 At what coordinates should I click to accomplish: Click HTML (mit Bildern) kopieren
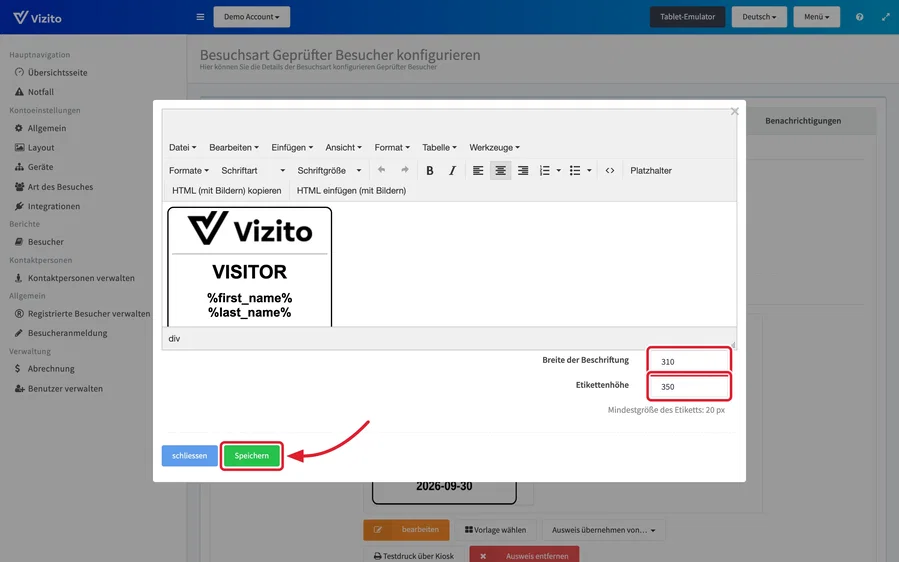[226, 190]
